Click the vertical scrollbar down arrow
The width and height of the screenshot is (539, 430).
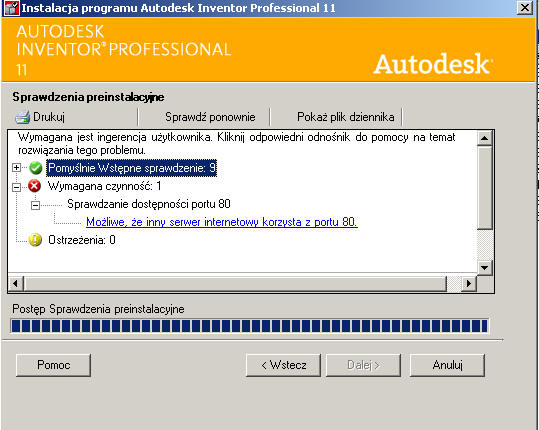485,267
